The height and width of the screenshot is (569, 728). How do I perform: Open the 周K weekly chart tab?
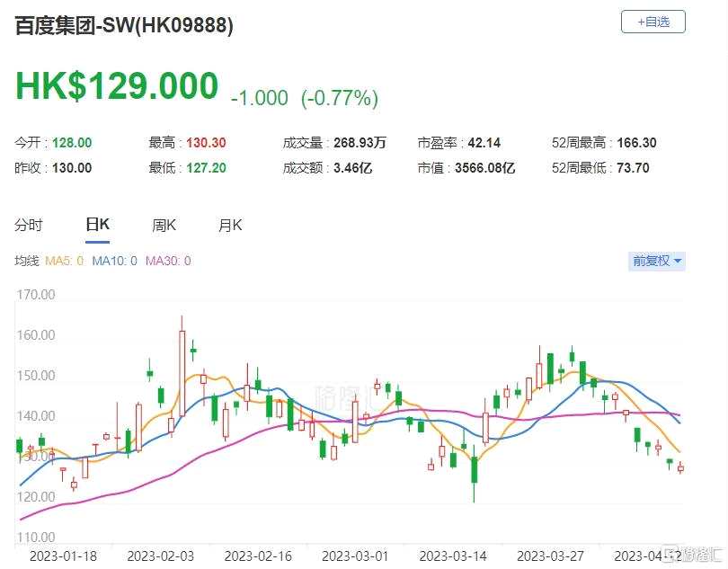click(164, 226)
